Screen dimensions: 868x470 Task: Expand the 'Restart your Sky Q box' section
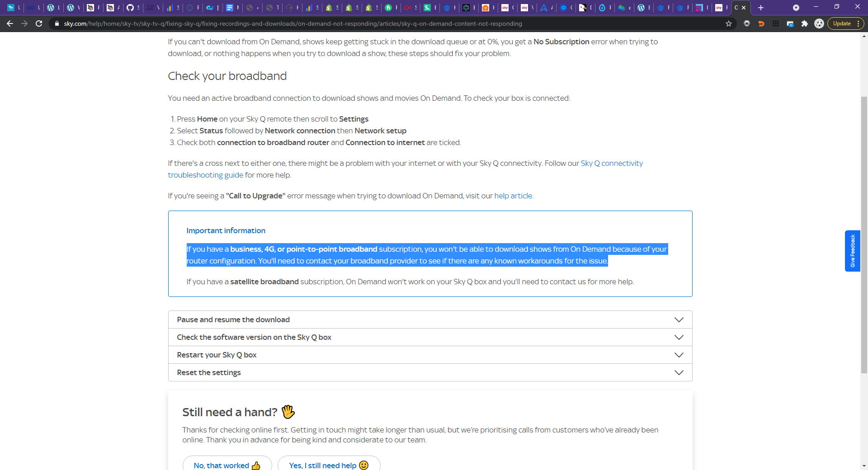(429, 355)
